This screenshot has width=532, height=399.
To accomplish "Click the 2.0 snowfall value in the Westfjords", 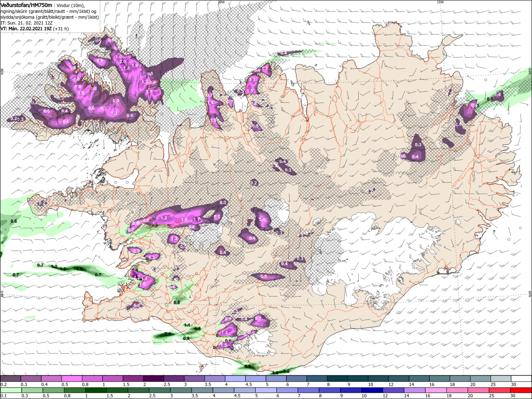I will (123, 62).
